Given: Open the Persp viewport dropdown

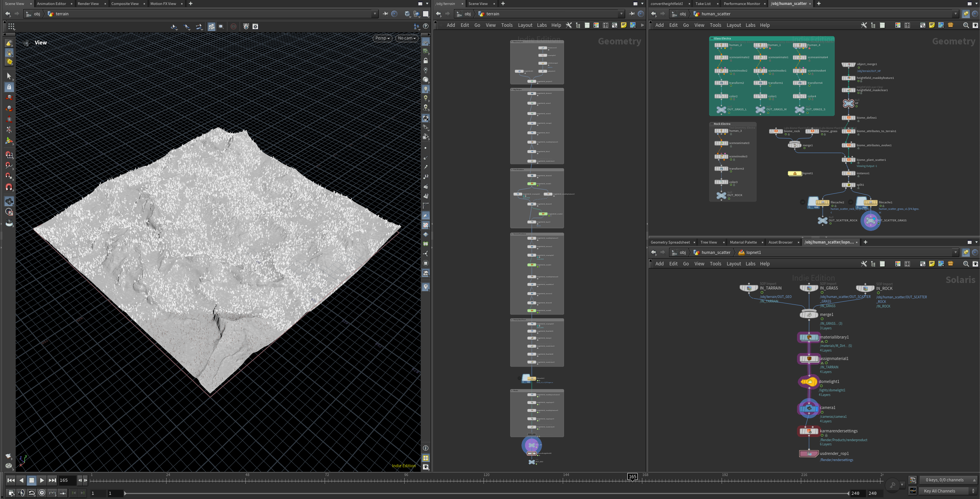Looking at the screenshot, I should point(382,38).
